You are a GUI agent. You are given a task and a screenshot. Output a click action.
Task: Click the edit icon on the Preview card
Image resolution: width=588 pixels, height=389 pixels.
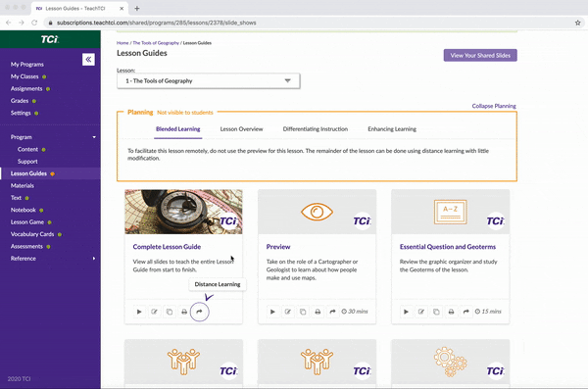287,312
